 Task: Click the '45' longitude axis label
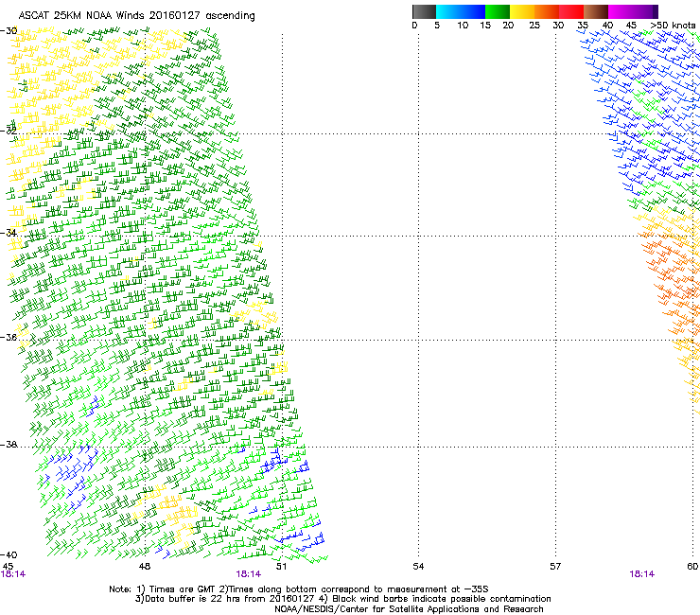click(8, 567)
